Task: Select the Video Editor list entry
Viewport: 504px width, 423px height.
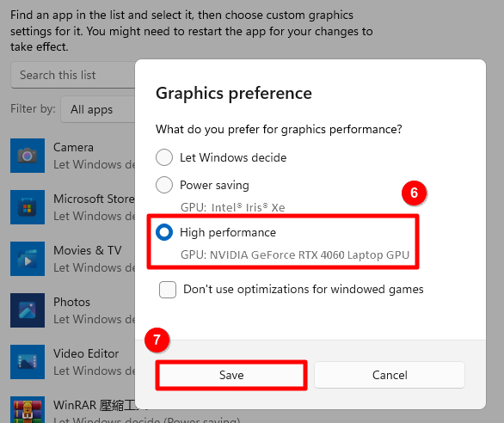Action: pyautogui.click(x=86, y=353)
